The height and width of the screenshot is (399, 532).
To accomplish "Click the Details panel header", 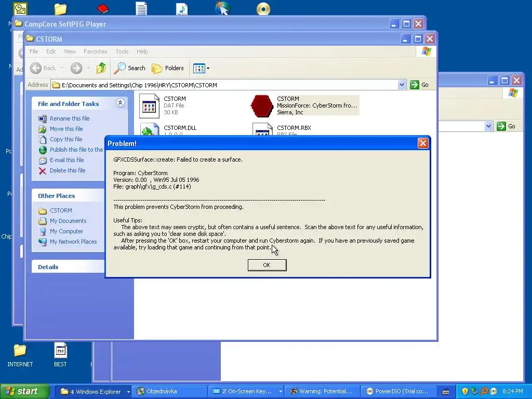I will (68, 267).
